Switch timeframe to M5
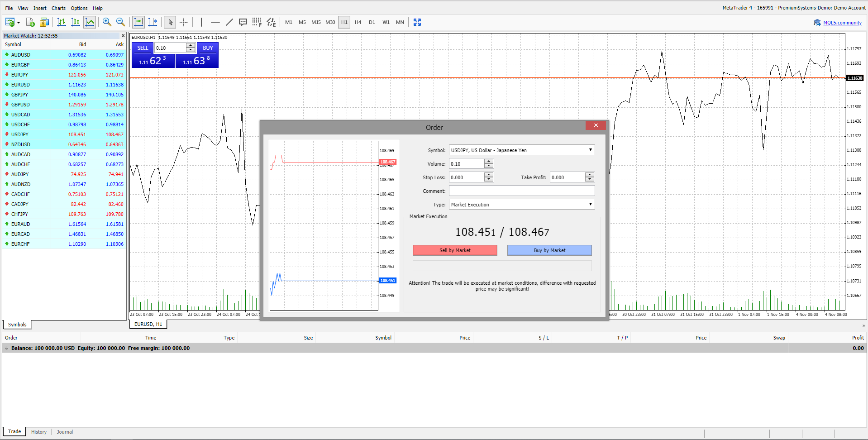 coord(302,22)
